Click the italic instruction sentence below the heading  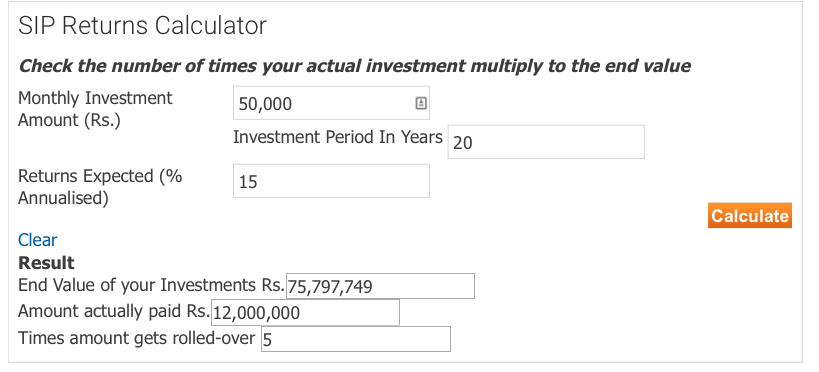pos(355,66)
